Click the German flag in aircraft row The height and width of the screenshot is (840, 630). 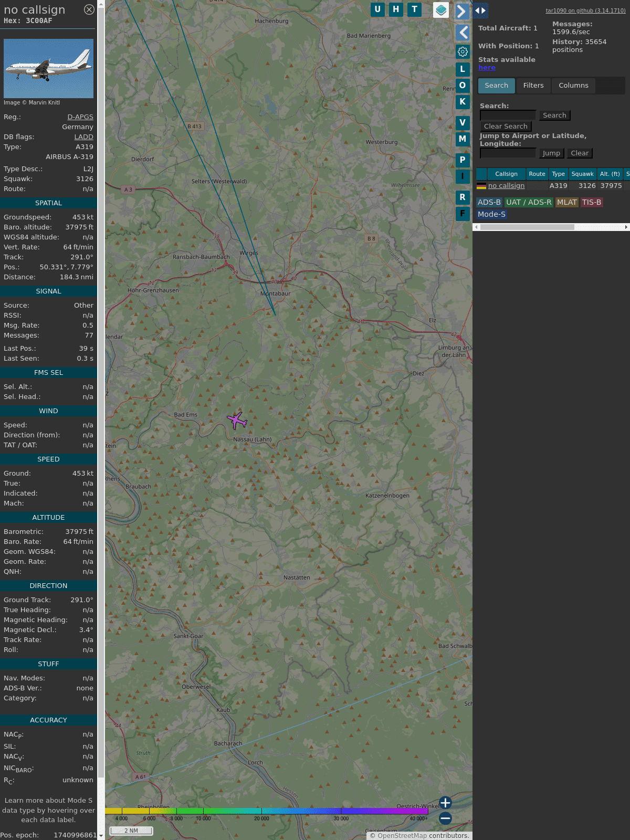point(481,186)
